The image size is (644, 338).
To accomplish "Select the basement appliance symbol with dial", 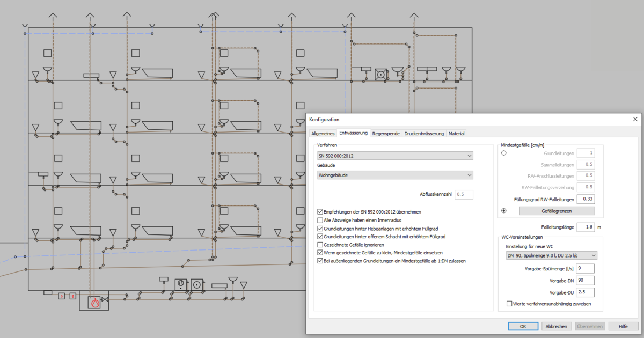I will point(181,285).
